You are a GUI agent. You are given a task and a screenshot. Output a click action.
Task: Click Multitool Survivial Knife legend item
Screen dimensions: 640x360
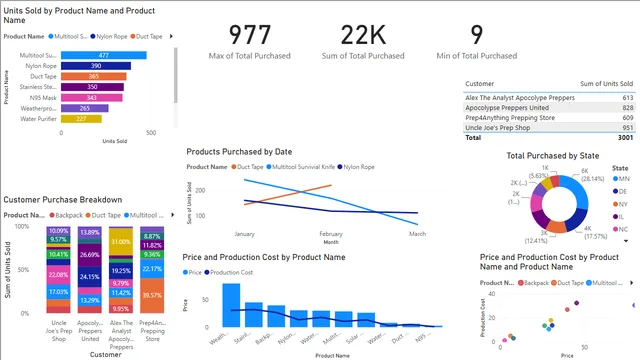coord(300,167)
